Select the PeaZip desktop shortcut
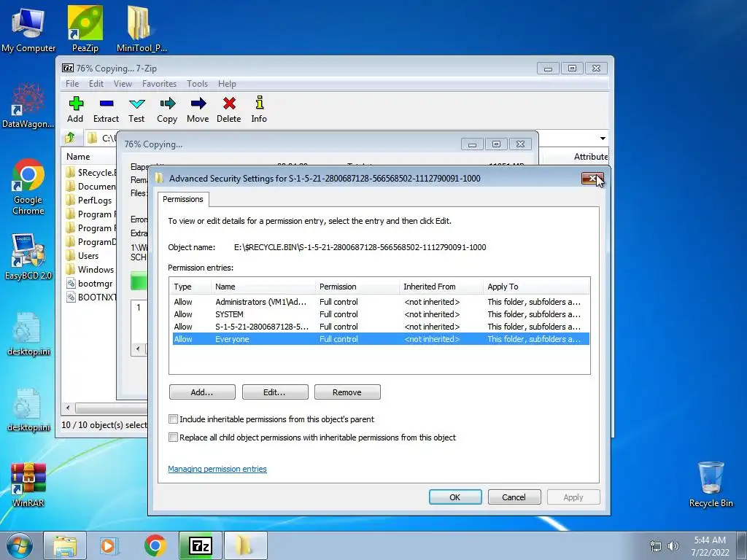Image resolution: width=747 pixels, height=560 pixels. click(85, 29)
